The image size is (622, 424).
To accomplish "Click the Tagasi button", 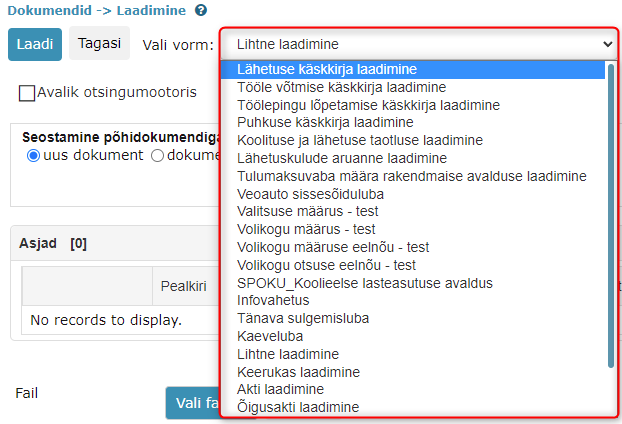I will (100, 44).
